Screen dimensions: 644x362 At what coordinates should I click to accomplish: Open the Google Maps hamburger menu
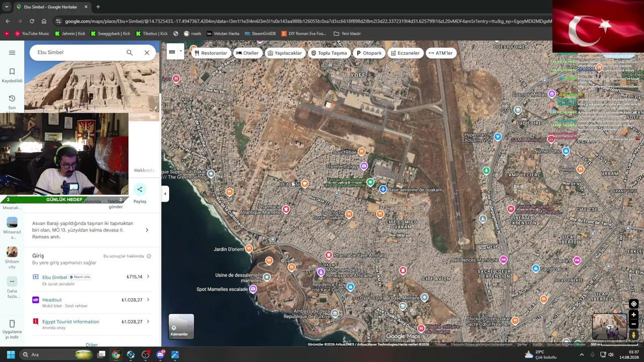pos(12,52)
